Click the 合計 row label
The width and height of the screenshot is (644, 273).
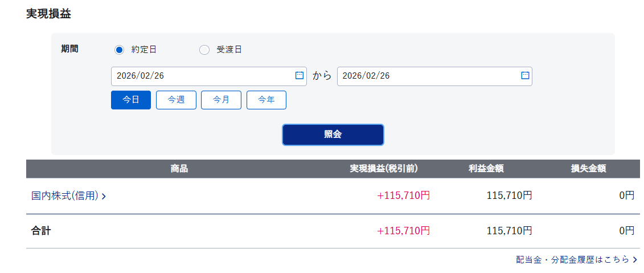[40, 231]
